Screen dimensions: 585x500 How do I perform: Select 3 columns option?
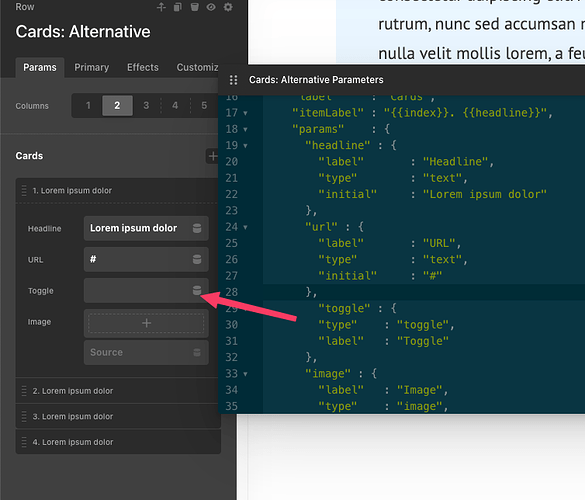(146, 106)
